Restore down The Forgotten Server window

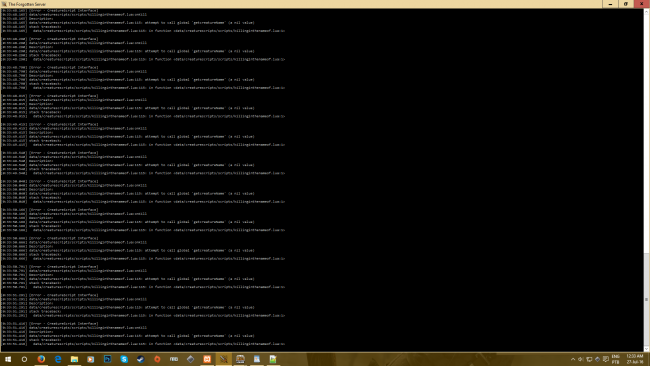point(626,4)
